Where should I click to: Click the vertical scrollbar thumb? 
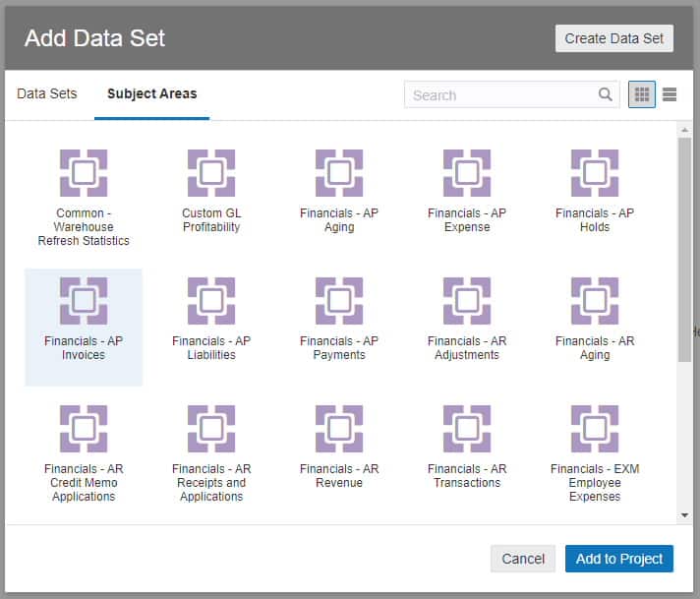[x=685, y=249]
